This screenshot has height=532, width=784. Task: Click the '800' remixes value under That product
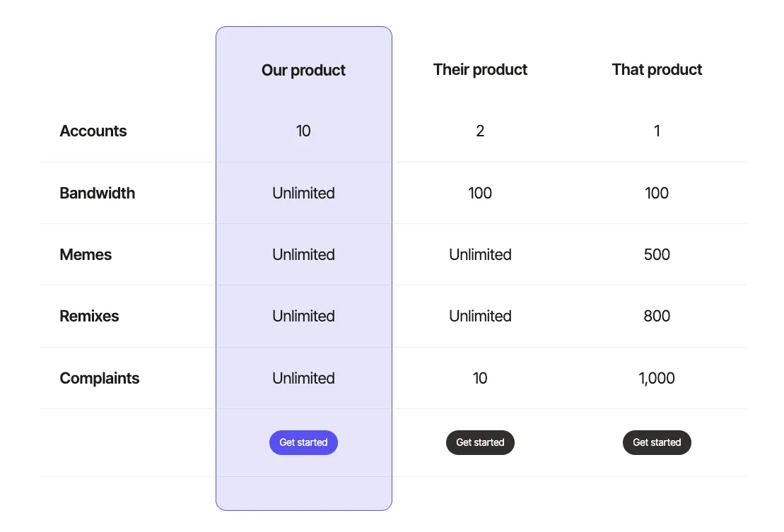657,316
